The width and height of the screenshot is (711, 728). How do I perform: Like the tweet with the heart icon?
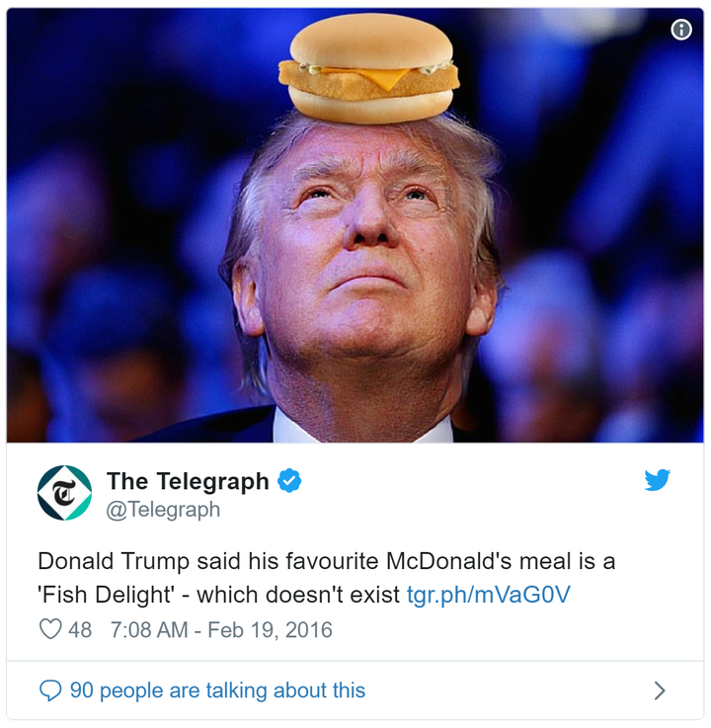[x=50, y=629]
